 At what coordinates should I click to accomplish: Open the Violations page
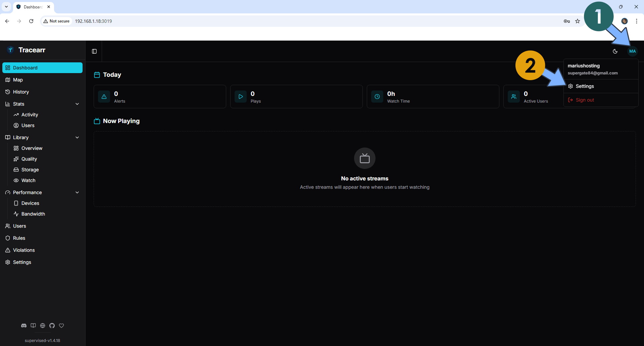coord(23,250)
